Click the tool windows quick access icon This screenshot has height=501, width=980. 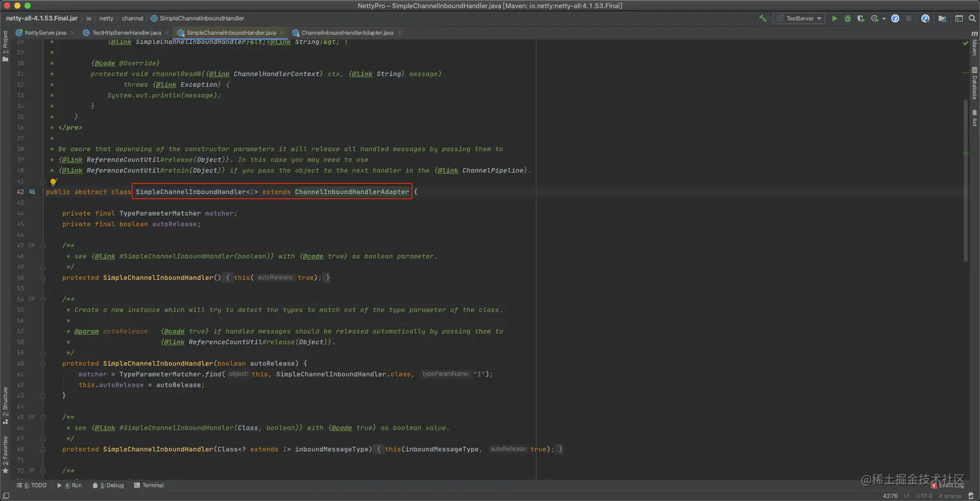6,496
